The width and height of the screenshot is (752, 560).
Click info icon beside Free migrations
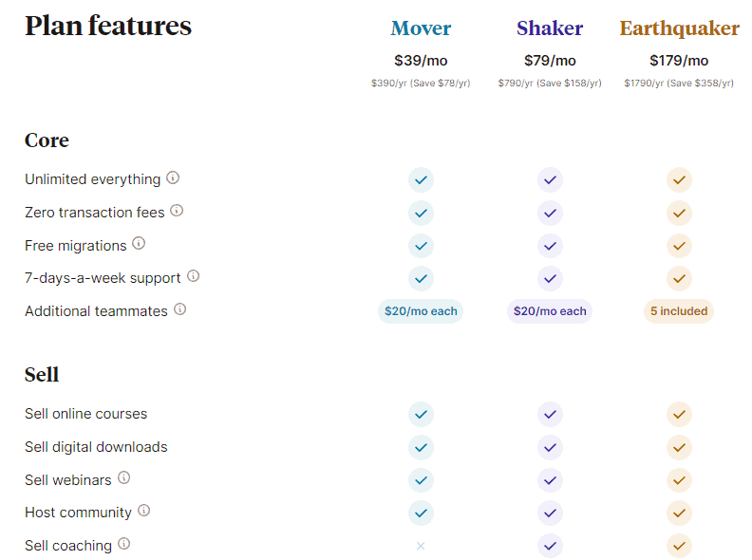139,244
